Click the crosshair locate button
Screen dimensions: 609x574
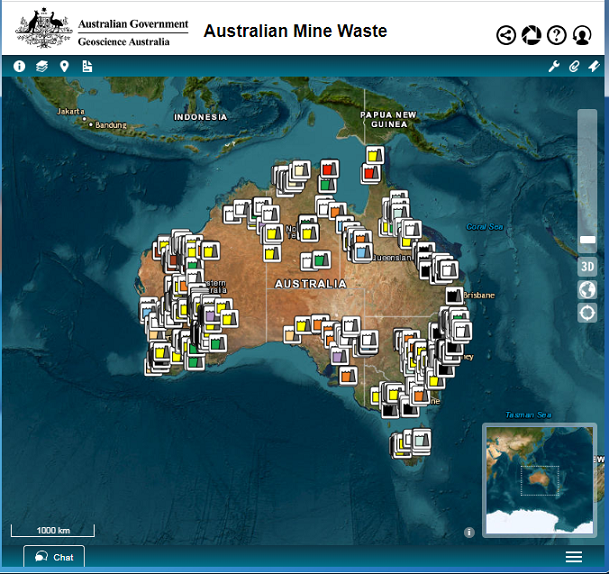[587, 312]
